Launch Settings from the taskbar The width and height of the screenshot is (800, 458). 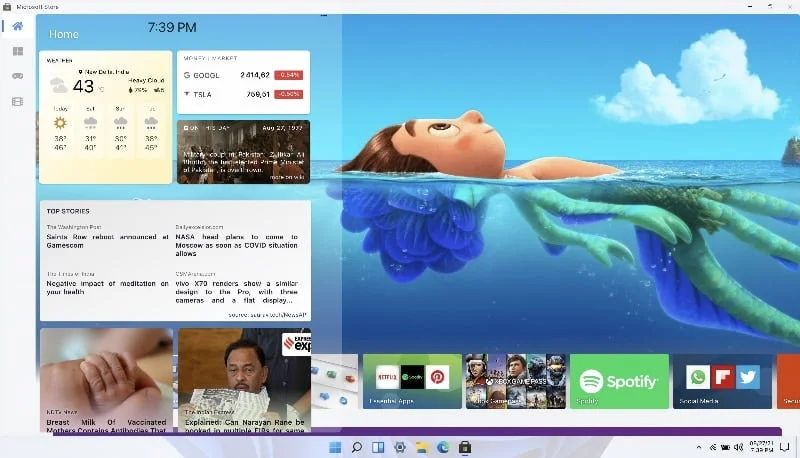pyautogui.click(x=400, y=447)
